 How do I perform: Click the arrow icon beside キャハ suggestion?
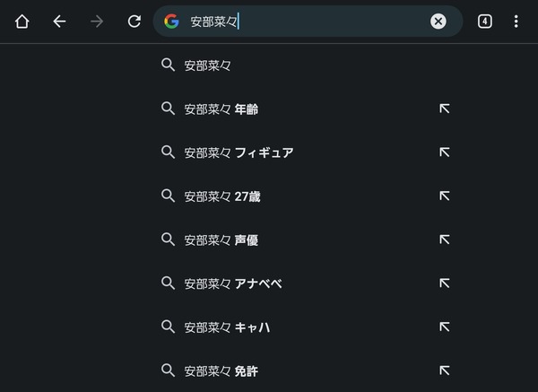coord(445,327)
